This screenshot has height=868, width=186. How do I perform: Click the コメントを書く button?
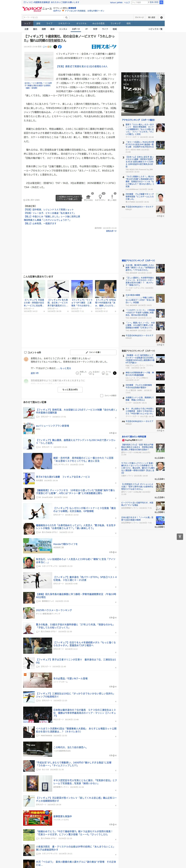click(93, 352)
